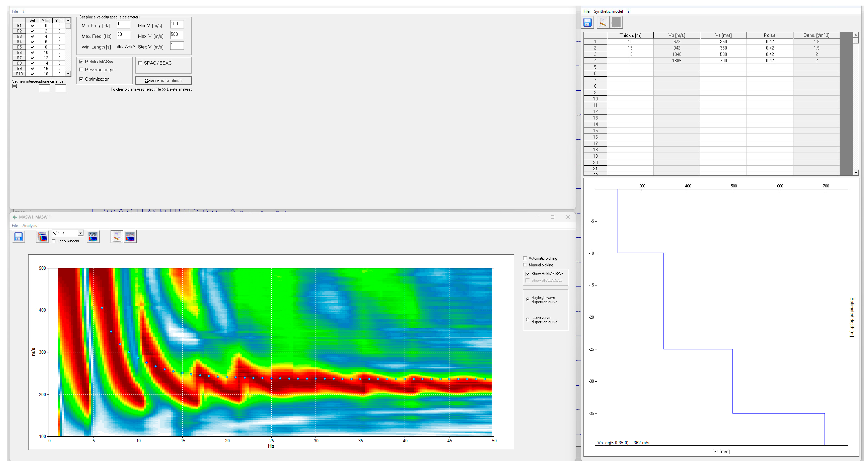Enable Automatic picking
868x466 pixels.
525,258
